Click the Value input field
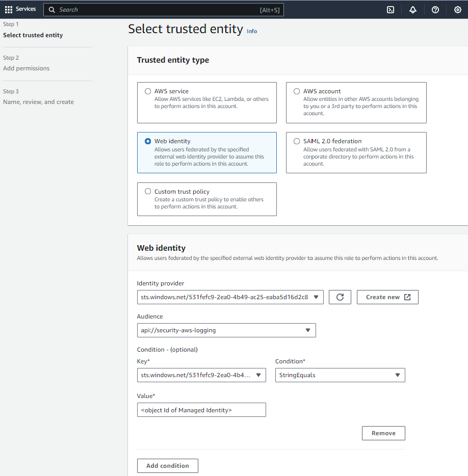Image resolution: width=468 pixels, height=476 pixels. (x=201, y=410)
